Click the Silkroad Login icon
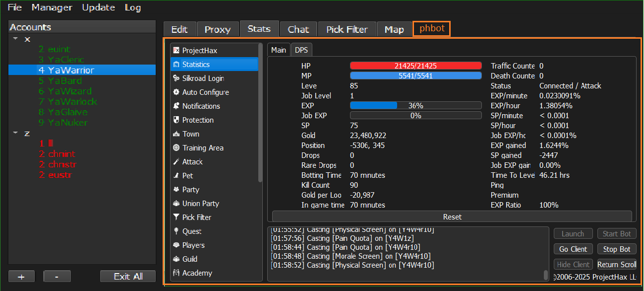The image size is (644, 291). tap(176, 78)
